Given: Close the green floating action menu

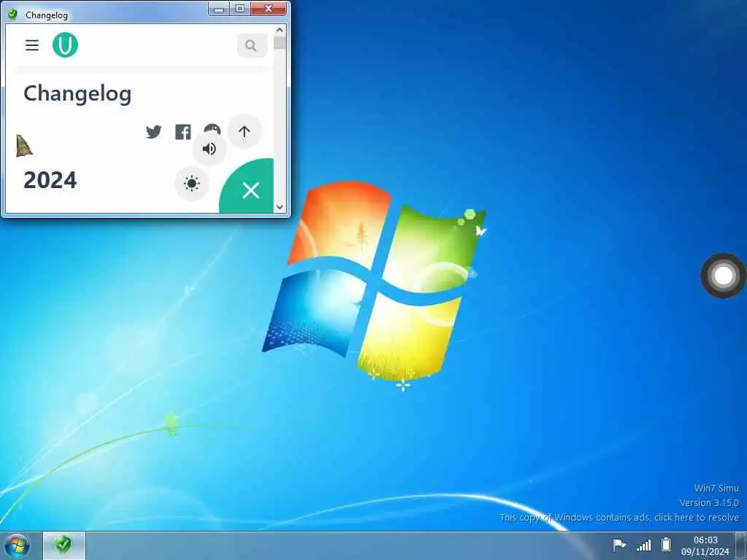Looking at the screenshot, I should pos(250,190).
